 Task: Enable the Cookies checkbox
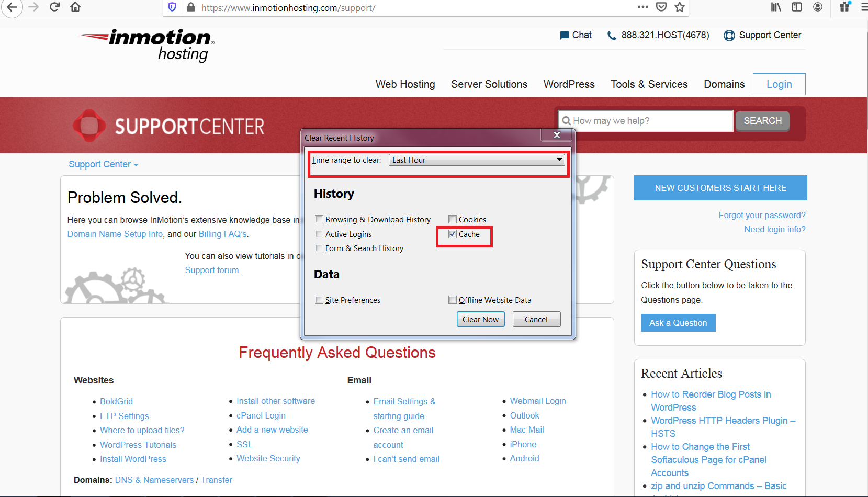pos(453,219)
